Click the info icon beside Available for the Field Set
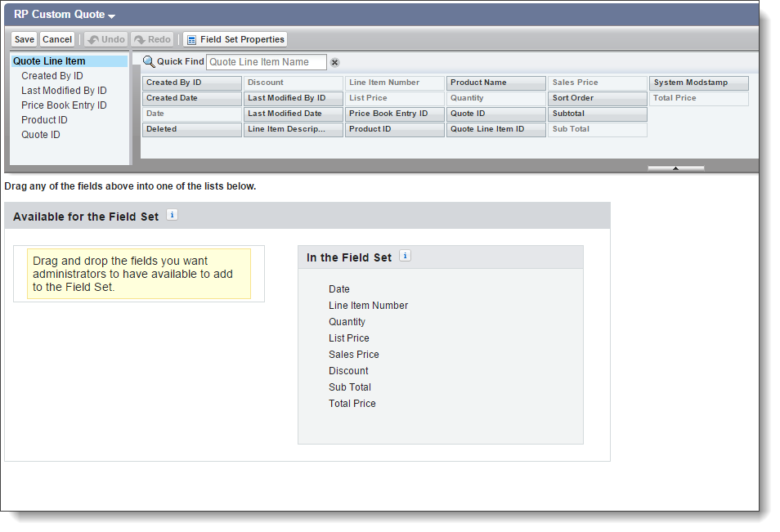The height and width of the screenshot is (532, 780). (x=173, y=215)
